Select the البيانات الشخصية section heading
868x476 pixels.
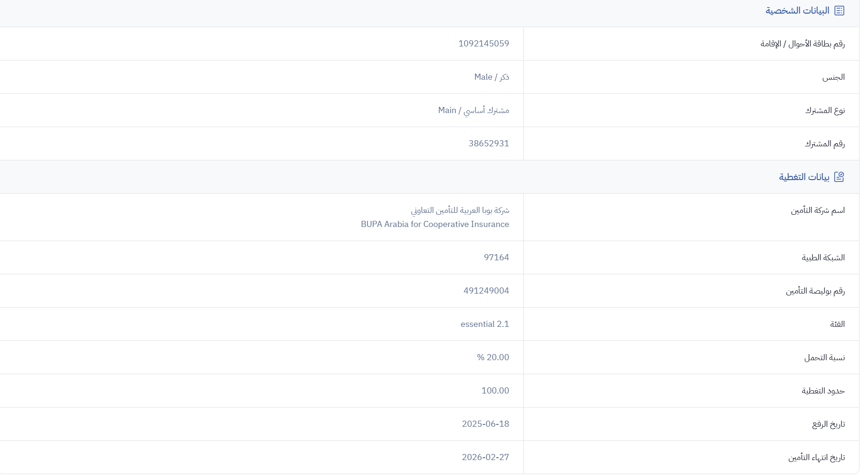[x=798, y=11]
